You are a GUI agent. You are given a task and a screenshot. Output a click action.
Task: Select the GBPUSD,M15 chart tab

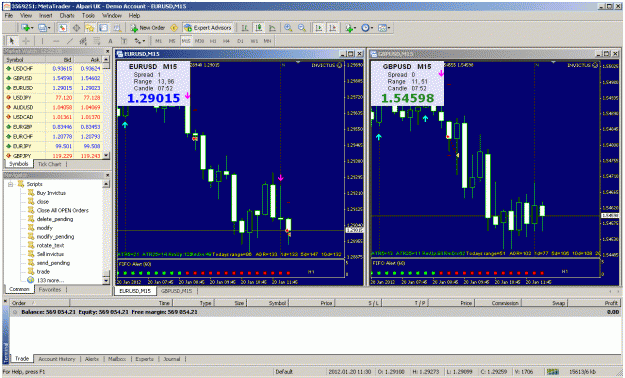point(177,291)
